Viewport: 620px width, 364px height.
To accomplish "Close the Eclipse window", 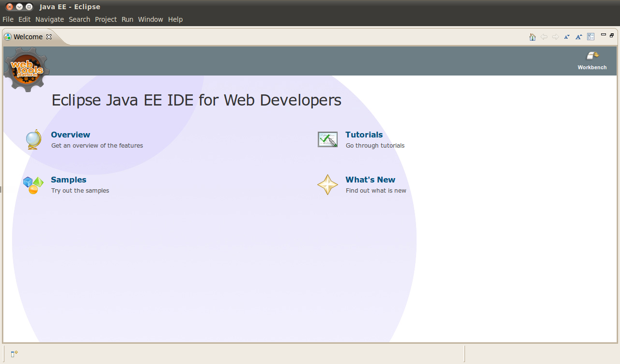I will click(10, 7).
